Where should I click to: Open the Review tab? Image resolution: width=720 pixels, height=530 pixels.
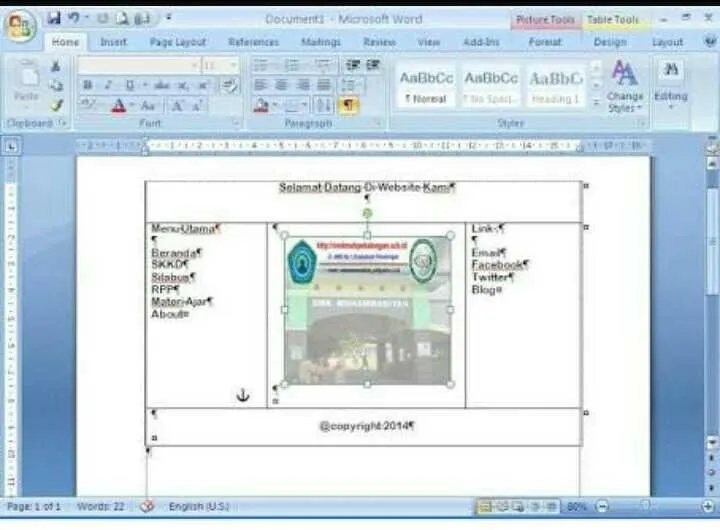(379, 42)
